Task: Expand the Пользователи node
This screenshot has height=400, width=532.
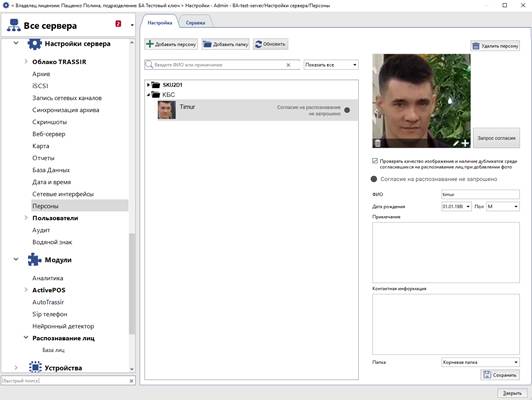Action: tap(26, 217)
